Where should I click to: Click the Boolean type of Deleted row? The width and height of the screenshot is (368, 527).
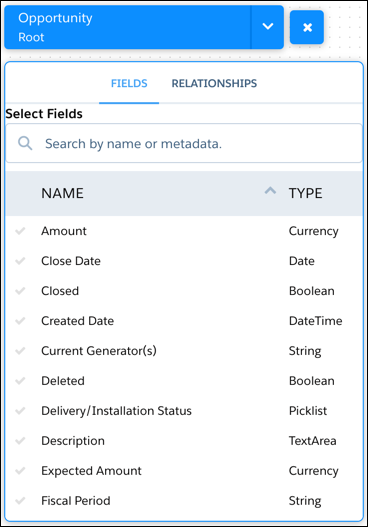coord(312,381)
